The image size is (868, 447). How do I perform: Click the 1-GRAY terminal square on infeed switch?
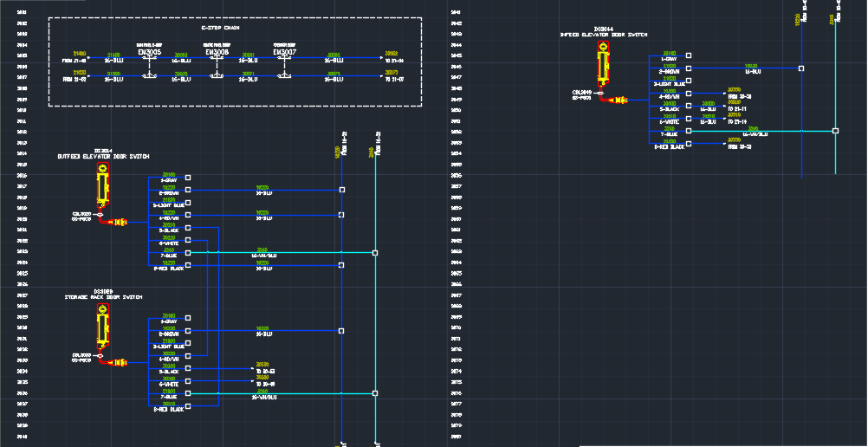(689, 56)
